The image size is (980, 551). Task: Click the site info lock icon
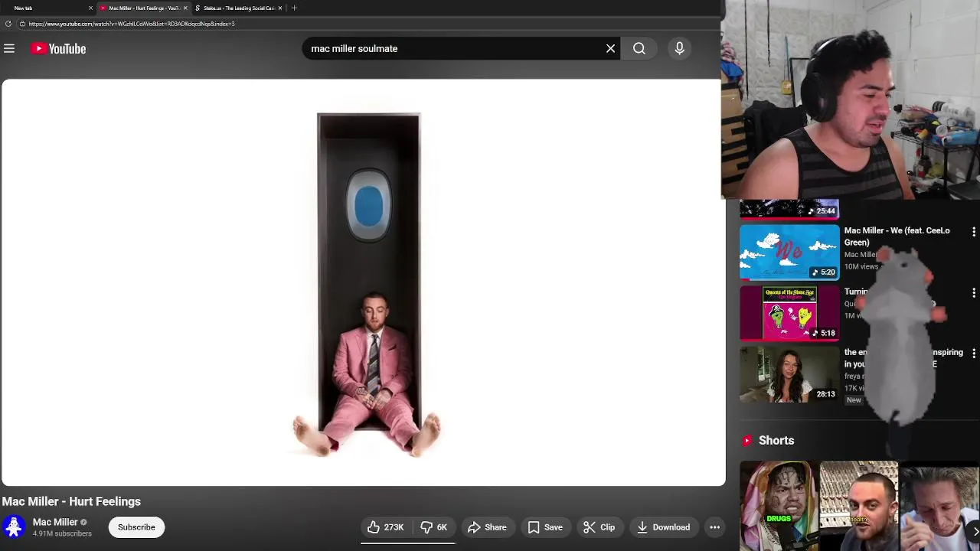(22, 24)
